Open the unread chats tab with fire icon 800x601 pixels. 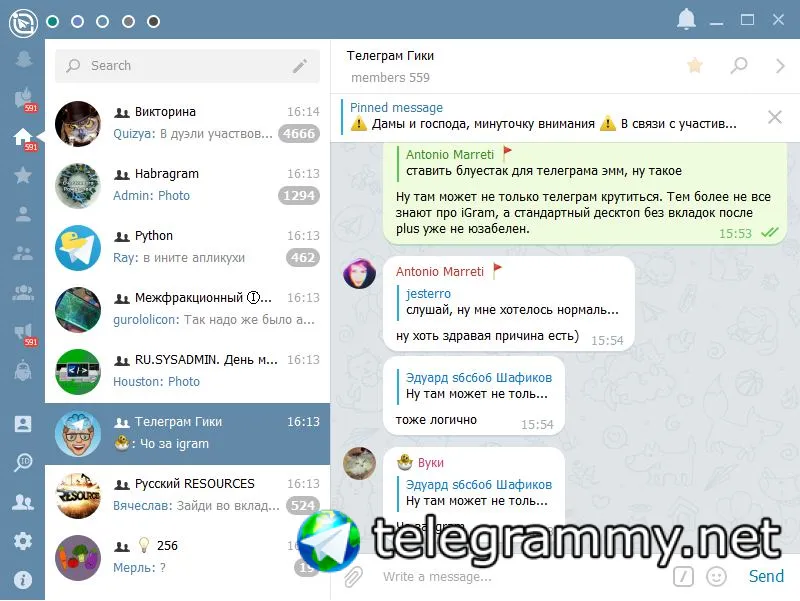[23, 99]
